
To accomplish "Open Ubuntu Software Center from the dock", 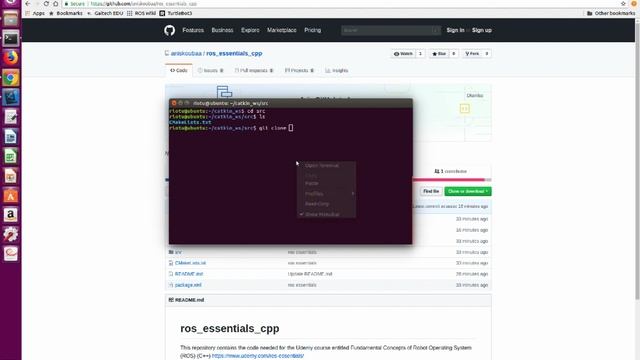I will [11, 196].
